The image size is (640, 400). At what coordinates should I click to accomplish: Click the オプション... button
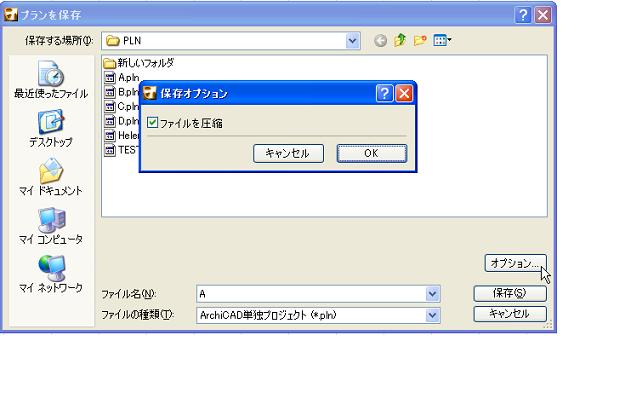pyautogui.click(x=514, y=263)
